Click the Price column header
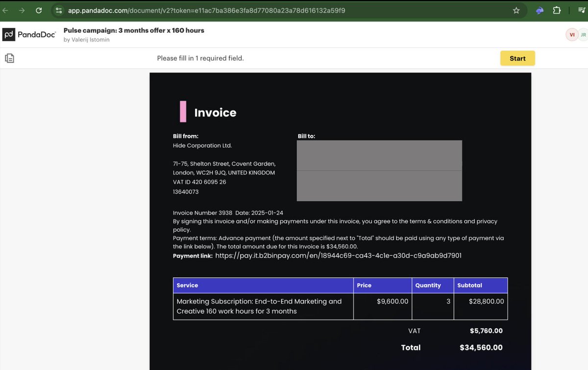The width and height of the screenshot is (588, 370). [x=383, y=285]
